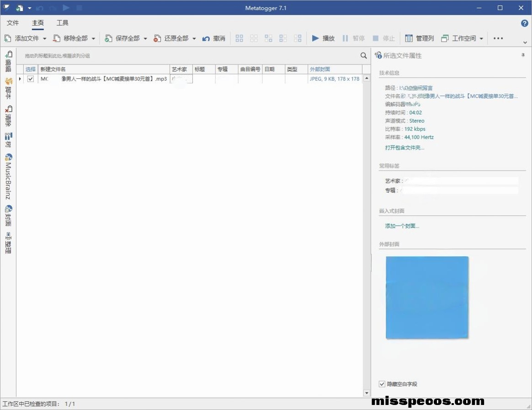The height and width of the screenshot is (410, 532).
Task: Open the toolbar overflow ellipsis menu
Action: click(x=498, y=38)
